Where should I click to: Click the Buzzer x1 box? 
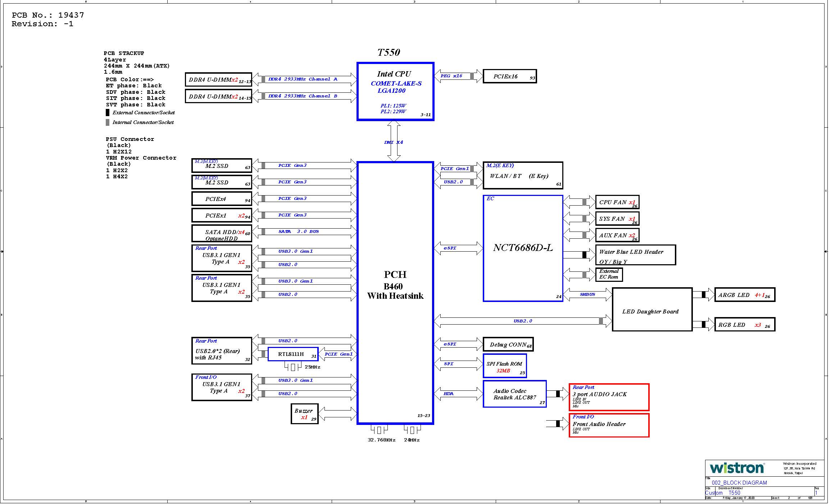305,414
